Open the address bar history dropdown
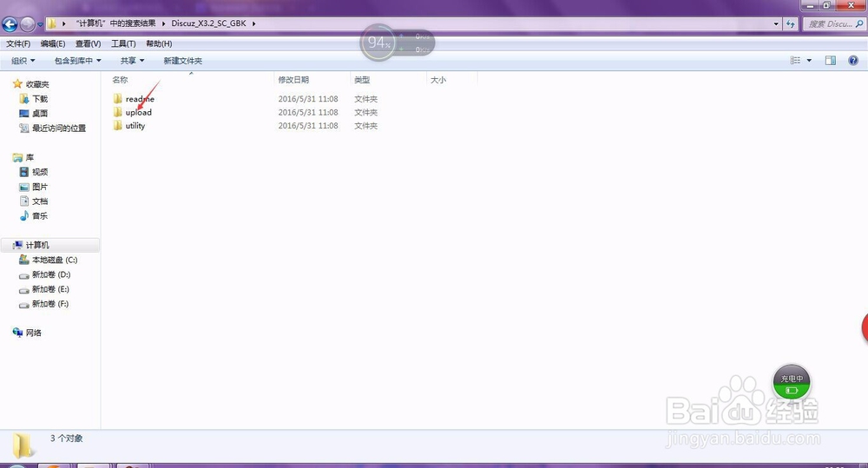 tap(775, 23)
